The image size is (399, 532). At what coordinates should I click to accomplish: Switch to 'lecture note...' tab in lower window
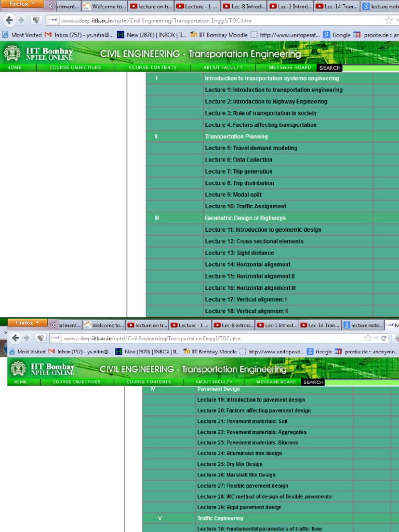tap(363, 325)
